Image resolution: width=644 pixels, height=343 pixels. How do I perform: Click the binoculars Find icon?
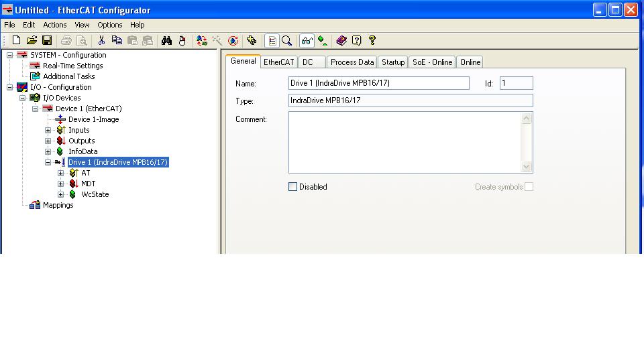pos(167,41)
